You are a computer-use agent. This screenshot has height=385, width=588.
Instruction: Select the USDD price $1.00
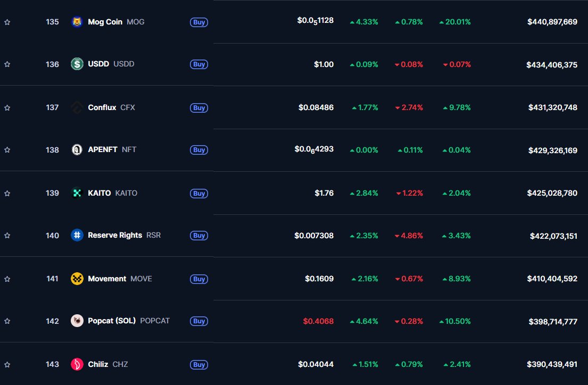tap(324, 64)
